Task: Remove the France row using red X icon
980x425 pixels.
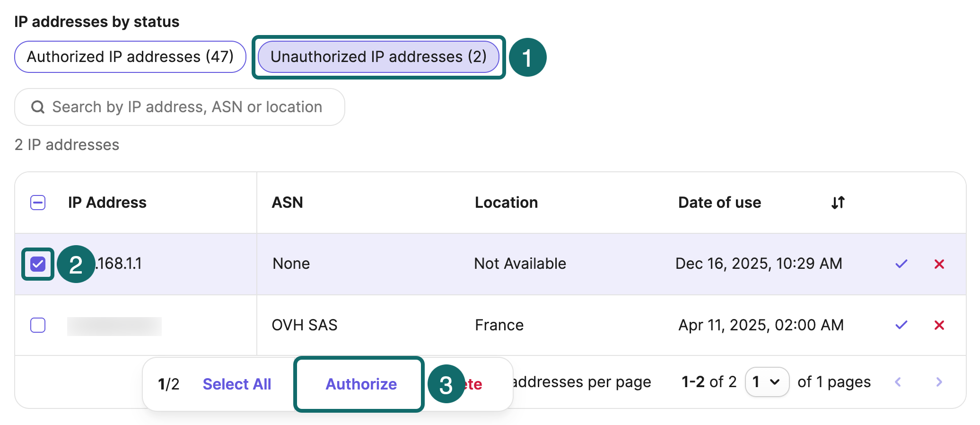Action: [939, 325]
